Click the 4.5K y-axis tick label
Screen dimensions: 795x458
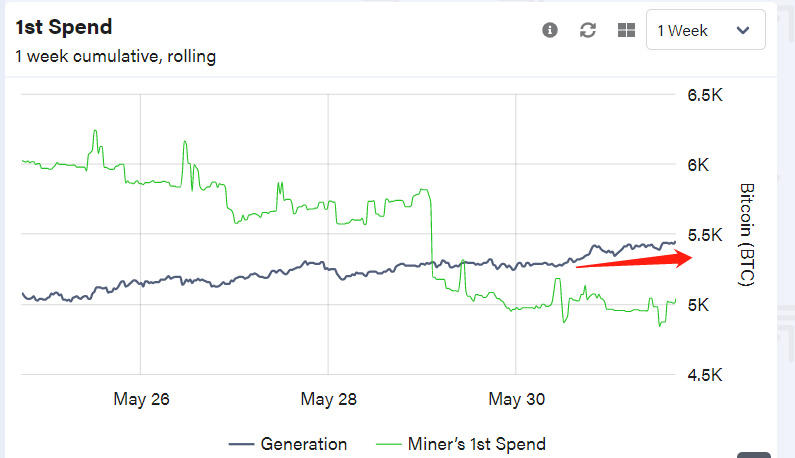704,375
